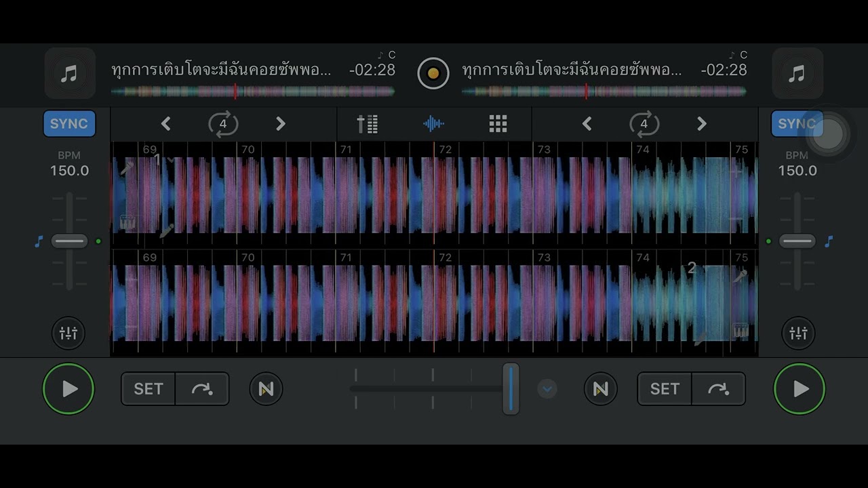The image size is (868, 488).
Task: Set cue point on deck 1
Action: click(x=149, y=389)
